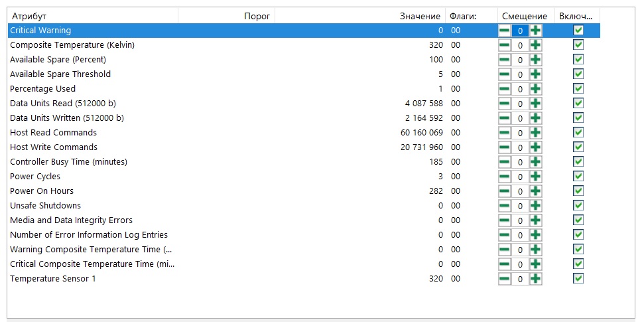Screen dimensions: 644x322
Task: Decrease offset for Critical Warning row
Action: [505, 31]
